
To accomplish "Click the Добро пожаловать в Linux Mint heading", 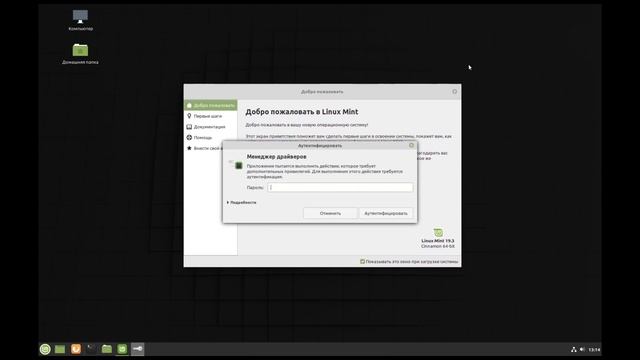I will (x=302, y=111).
